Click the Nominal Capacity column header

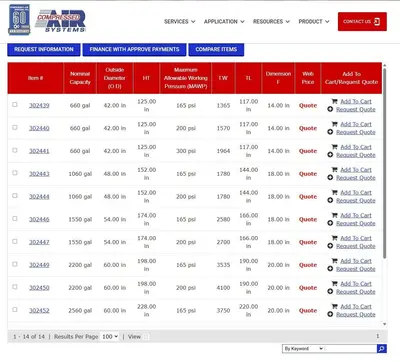[x=80, y=78]
